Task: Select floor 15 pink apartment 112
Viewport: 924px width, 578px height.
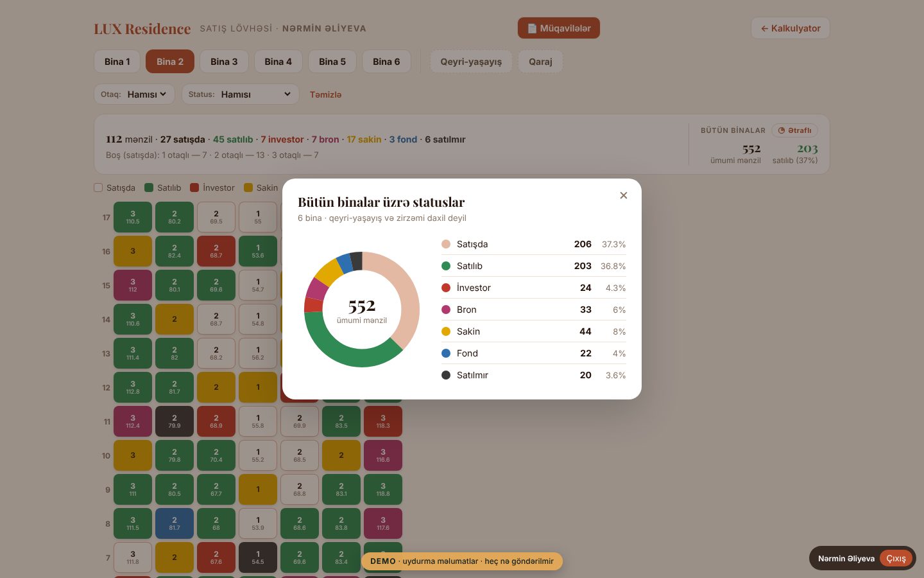Action: [x=133, y=285]
